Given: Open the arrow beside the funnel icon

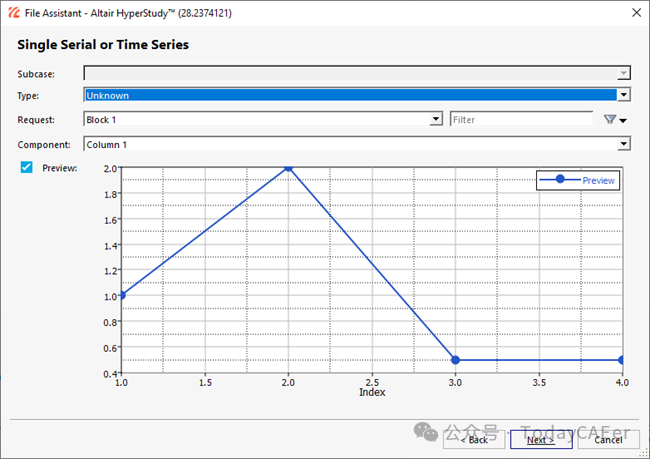Looking at the screenshot, I should [624, 121].
